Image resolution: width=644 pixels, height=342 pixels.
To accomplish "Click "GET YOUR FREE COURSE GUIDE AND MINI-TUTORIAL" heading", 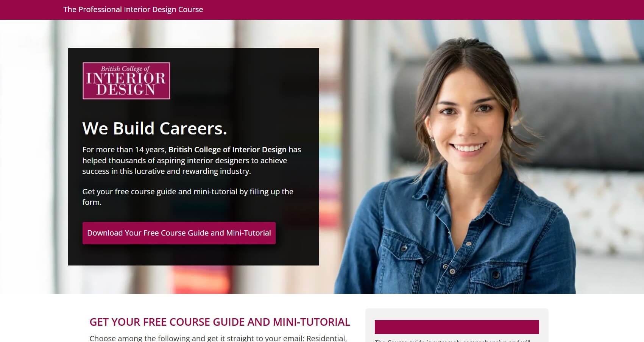I will [220, 322].
